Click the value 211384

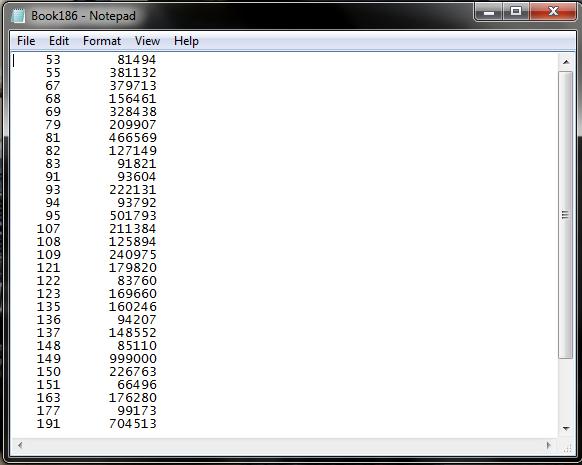pyautogui.click(x=133, y=228)
